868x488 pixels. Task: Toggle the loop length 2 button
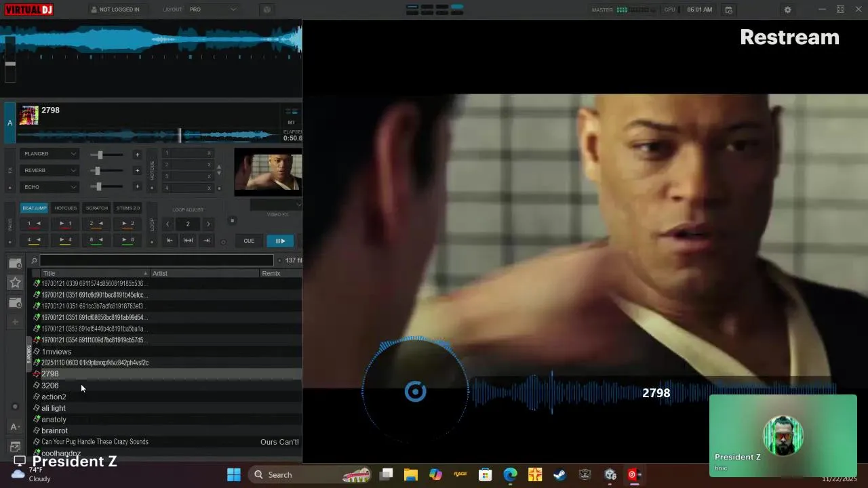tap(188, 224)
